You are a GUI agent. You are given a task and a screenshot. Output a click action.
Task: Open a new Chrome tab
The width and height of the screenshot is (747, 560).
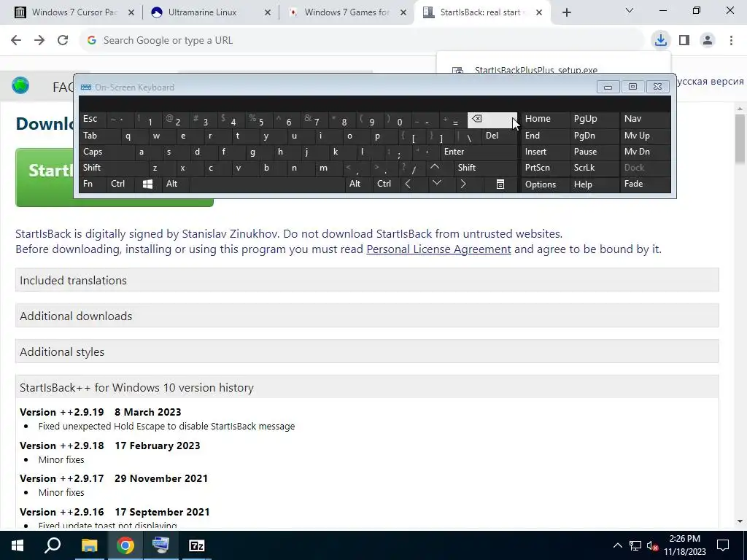coord(566,12)
